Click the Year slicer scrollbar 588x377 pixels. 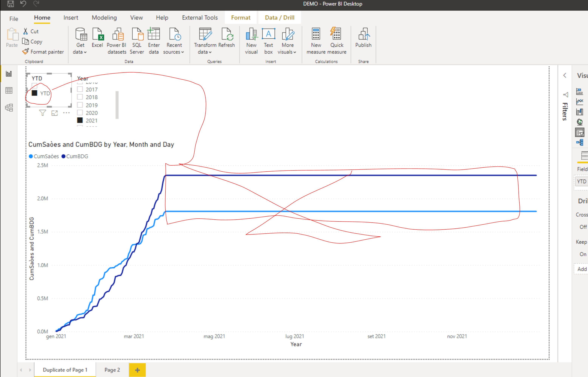click(117, 105)
